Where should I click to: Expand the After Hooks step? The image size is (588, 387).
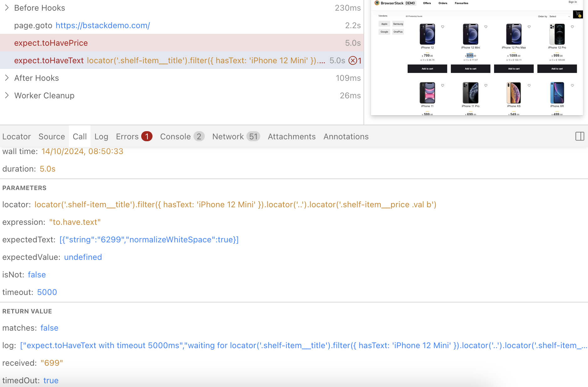(7, 78)
